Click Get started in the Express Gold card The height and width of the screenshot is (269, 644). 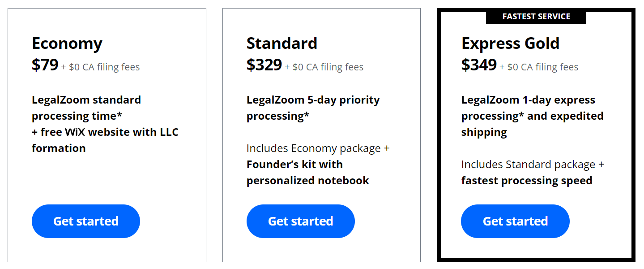[515, 221]
